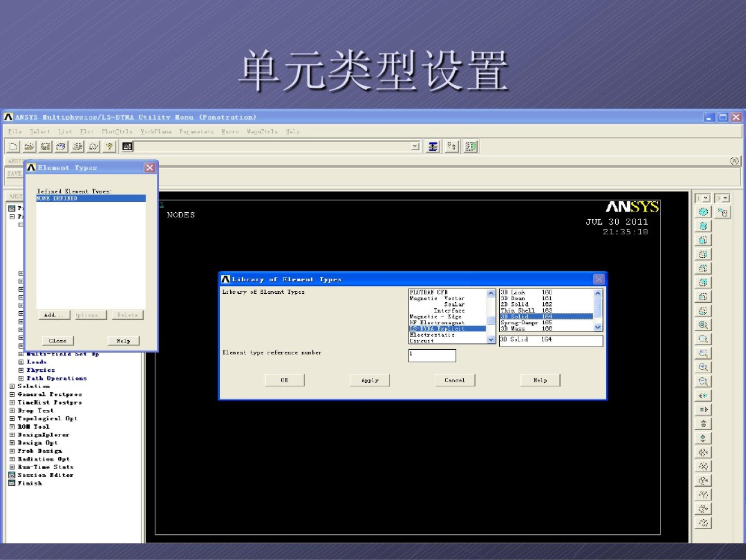
Task: Click the command prompt keyboard icon
Action: 127,146
